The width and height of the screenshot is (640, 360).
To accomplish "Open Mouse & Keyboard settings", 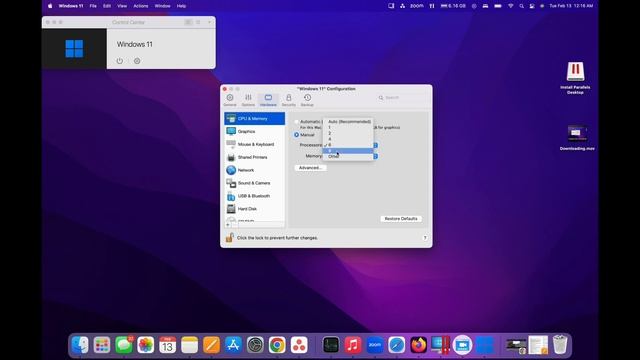I will coord(255,144).
